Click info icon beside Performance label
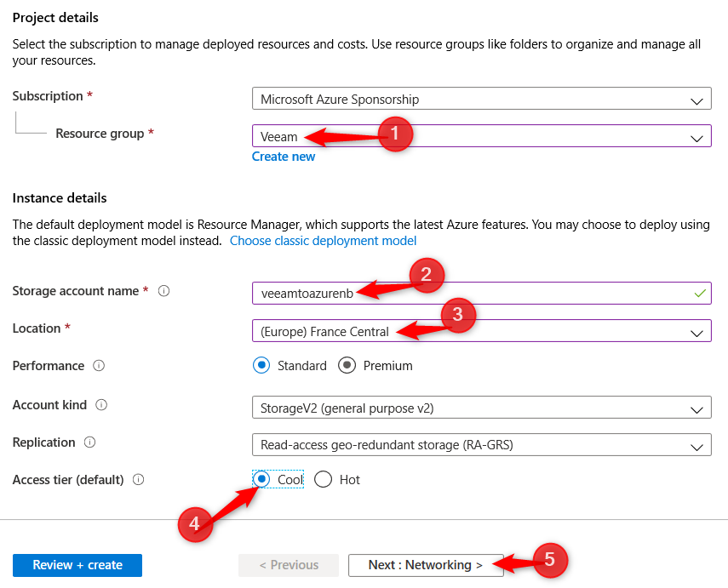728x588 pixels. 99,366
